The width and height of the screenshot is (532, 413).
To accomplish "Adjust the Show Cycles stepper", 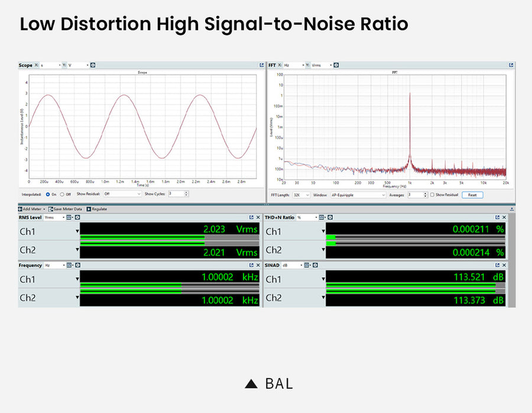I will click(186, 193).
